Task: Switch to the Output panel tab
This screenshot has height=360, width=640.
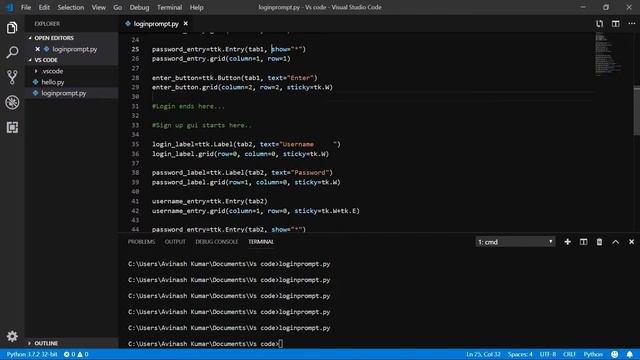Action: (175, 242)
